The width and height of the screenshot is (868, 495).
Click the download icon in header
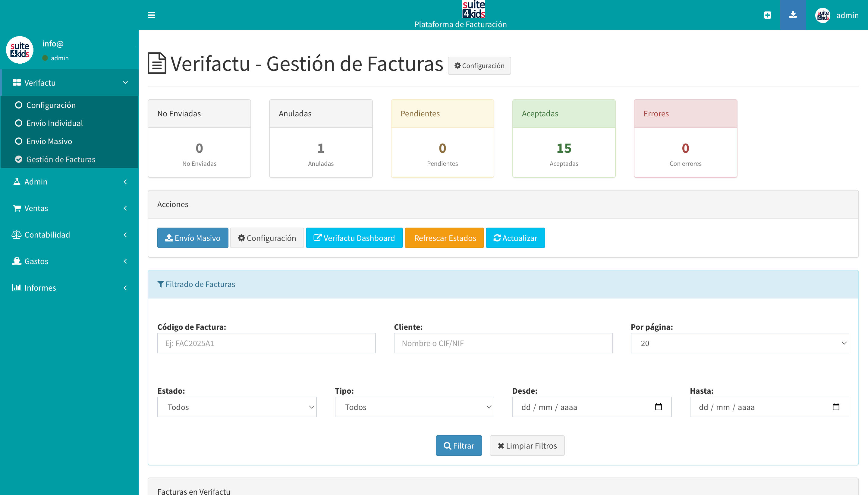(793, 15)
